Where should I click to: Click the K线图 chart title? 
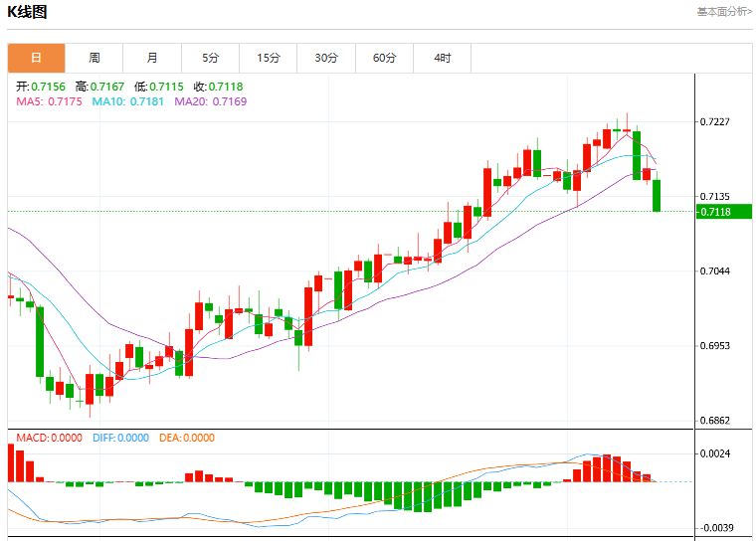click(x=27, y=12)
